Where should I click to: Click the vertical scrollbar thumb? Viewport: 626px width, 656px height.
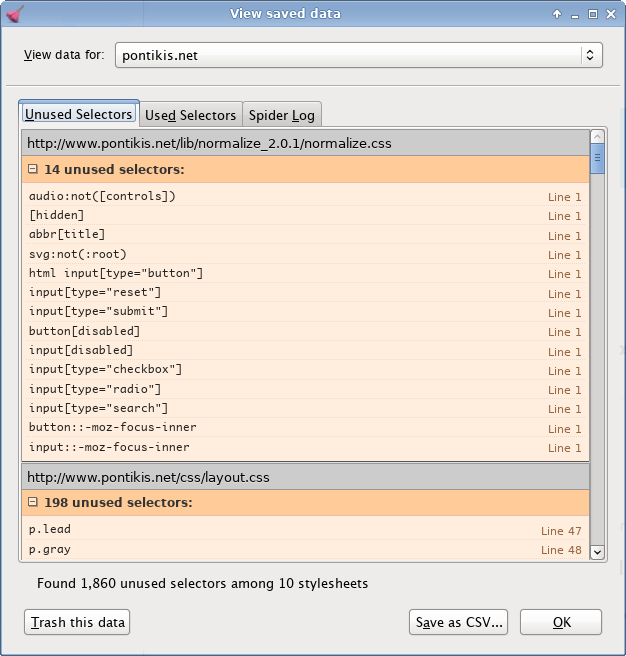tap(597, 158)
